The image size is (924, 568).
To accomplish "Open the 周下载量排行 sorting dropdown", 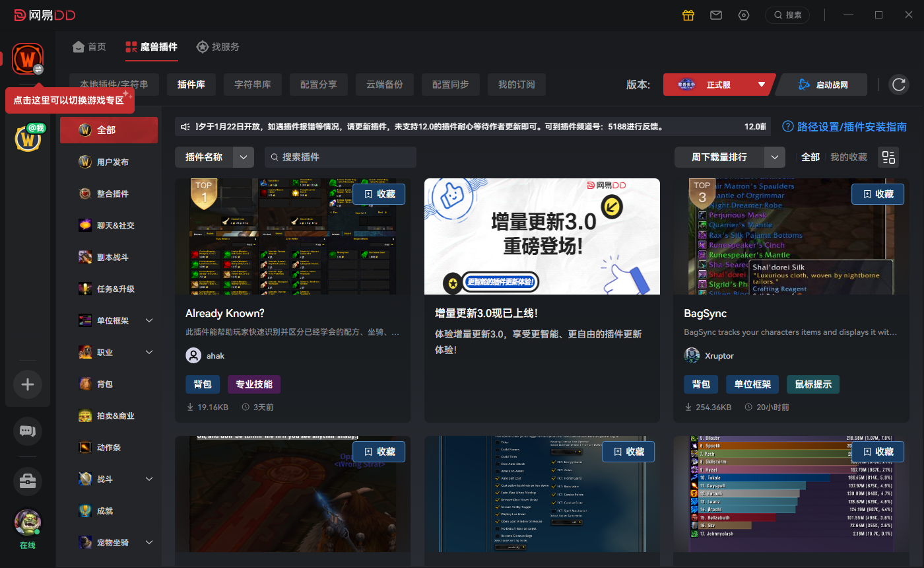I will [x=730, y=157].
